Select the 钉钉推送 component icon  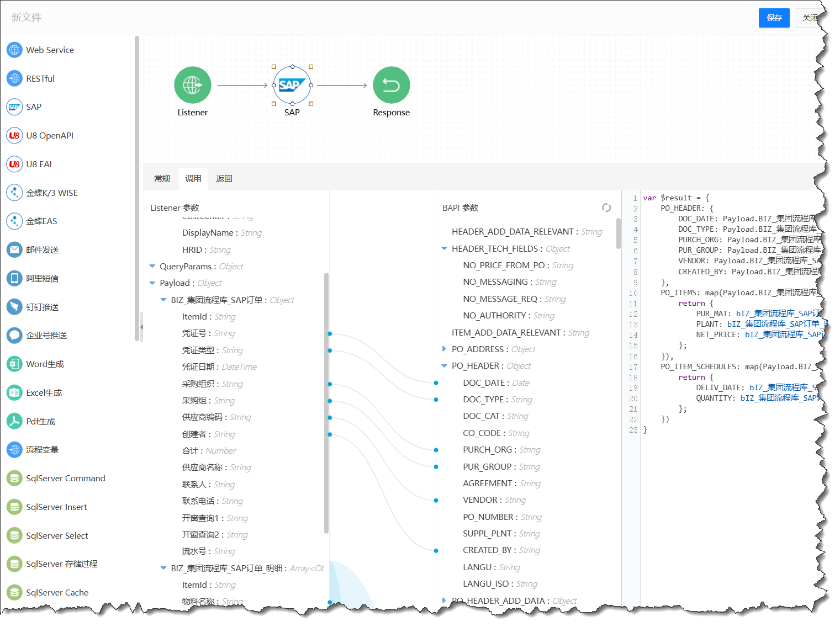(14, 307)
